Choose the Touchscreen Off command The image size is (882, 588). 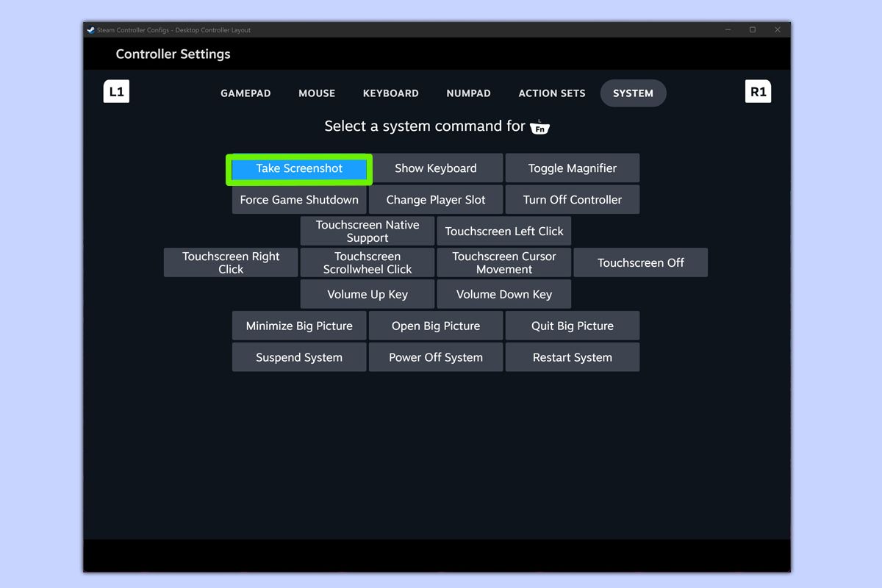[640, 262]
